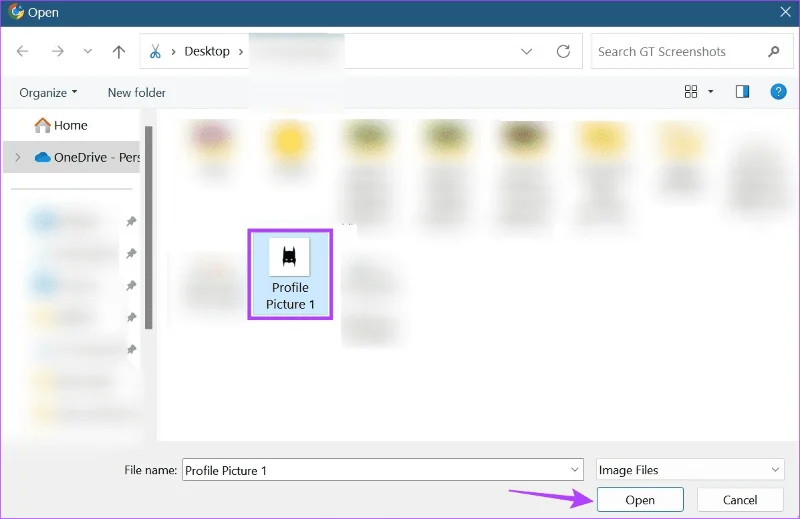Go forward with the right arrow
The height and width of the screenshot is (519, 800).
coord(58,51)
